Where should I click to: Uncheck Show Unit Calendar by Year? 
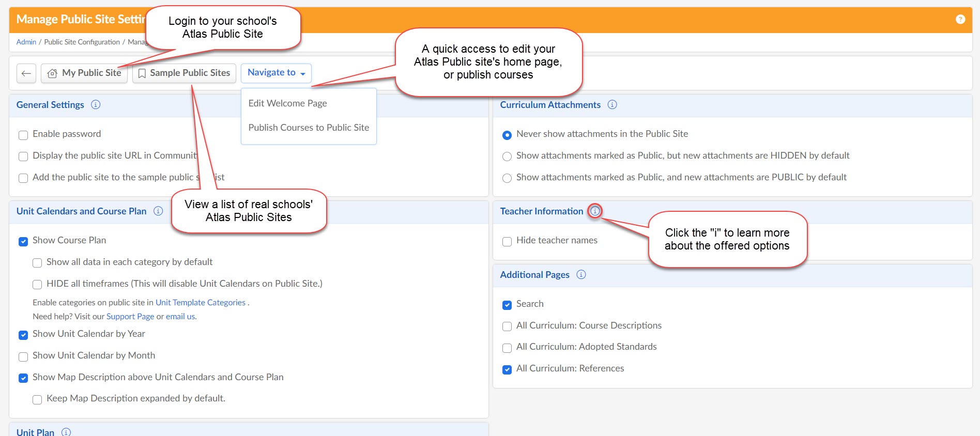23,335
